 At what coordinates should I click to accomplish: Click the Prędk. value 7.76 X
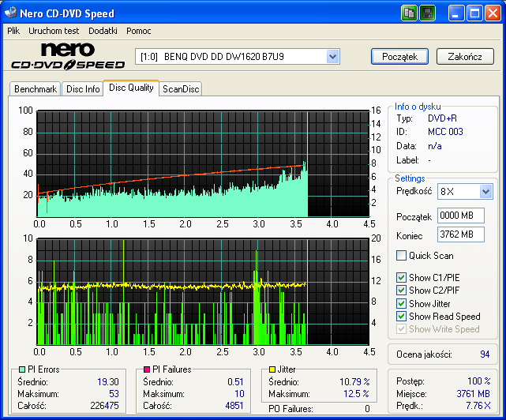[478, 406]
